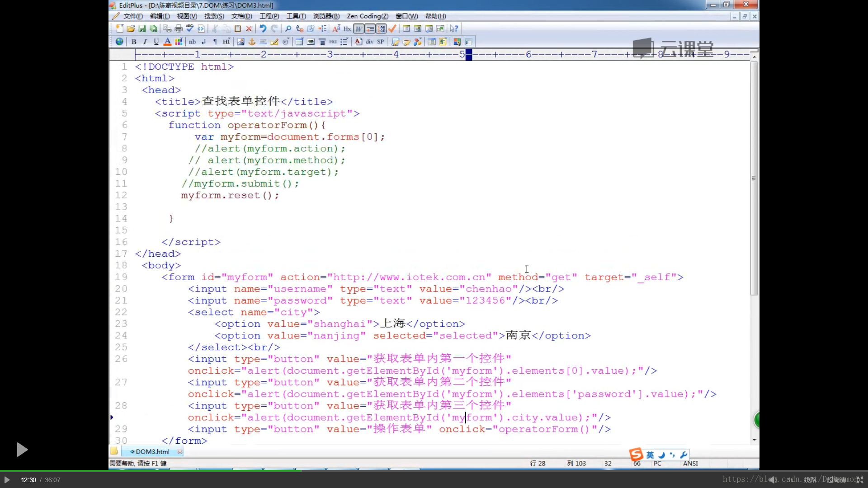Image resolution: width=868 pixels, height=488 pixels.
Task: Click the Save All icon
Action: pyautogui.click(x=153, y=28)
